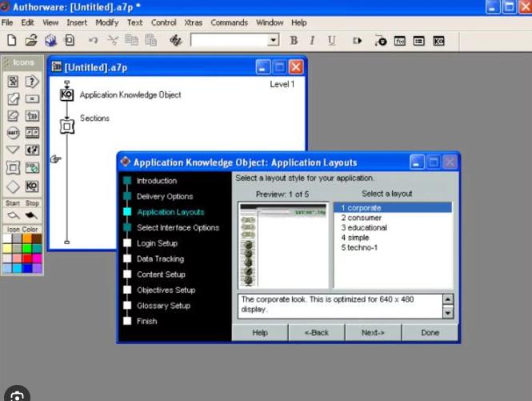
Task: Toggle Underline formatting
Action: (x=331, y=41)
